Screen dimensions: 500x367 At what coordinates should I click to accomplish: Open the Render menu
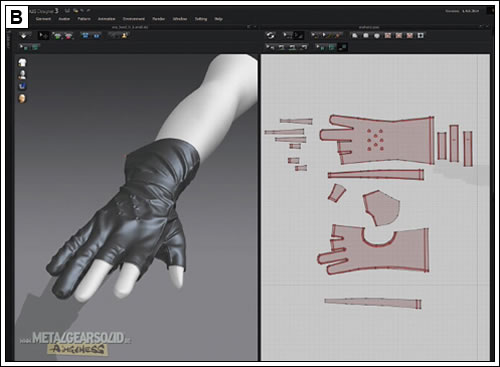point(159,19)
